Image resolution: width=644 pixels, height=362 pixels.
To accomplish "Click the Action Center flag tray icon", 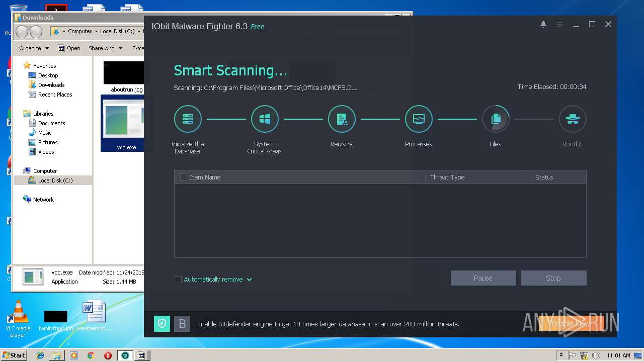I will click(573, 355).
